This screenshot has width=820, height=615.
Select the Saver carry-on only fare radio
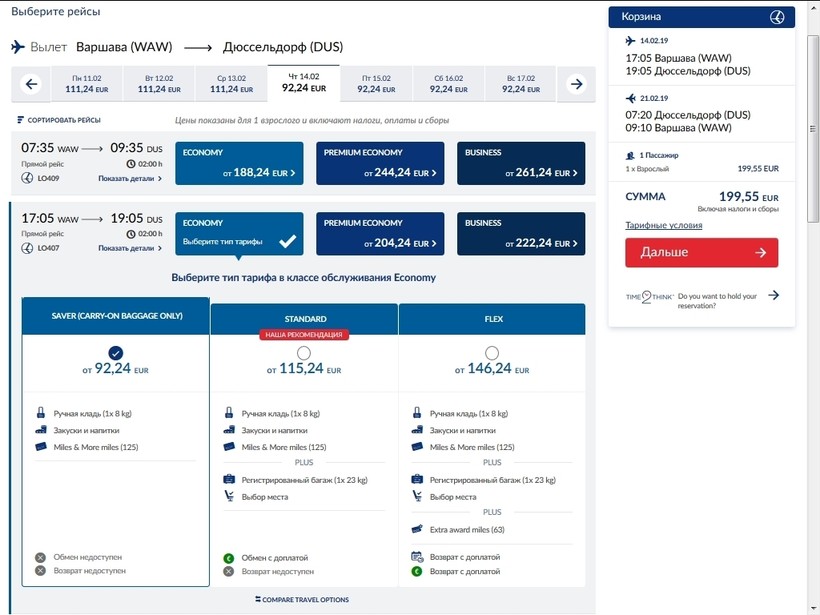click(116, 353)
